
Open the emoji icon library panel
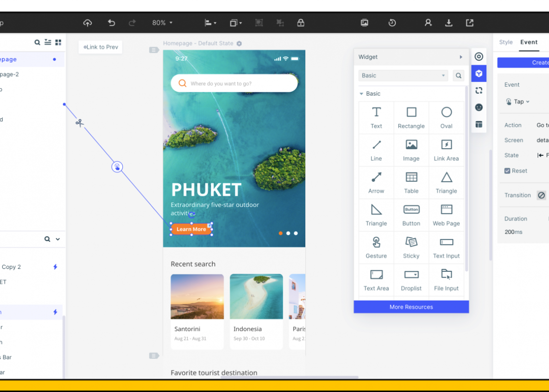pyautogui.click(x=479, y=107)
